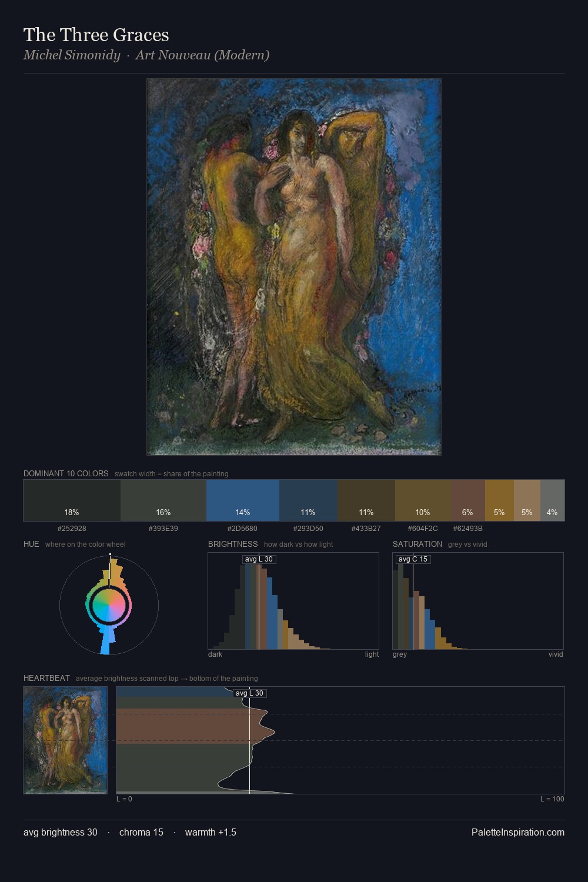Screen dimensions: 588x882
Task: Click 'swatch width = share of the painting' caption
Action: coord(172,474)
